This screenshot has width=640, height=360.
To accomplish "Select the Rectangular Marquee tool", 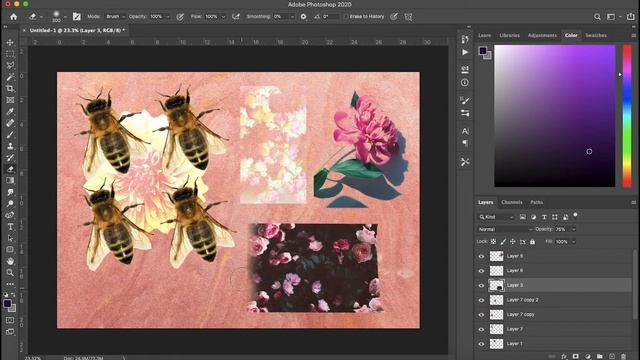I will (10, 54).
